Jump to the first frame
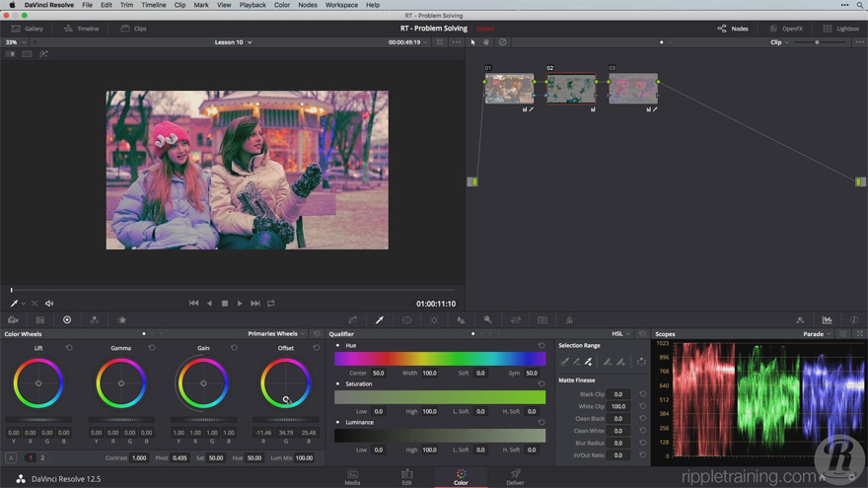The height and width of the screenshot is (488, 868). (x=193, y=304)
